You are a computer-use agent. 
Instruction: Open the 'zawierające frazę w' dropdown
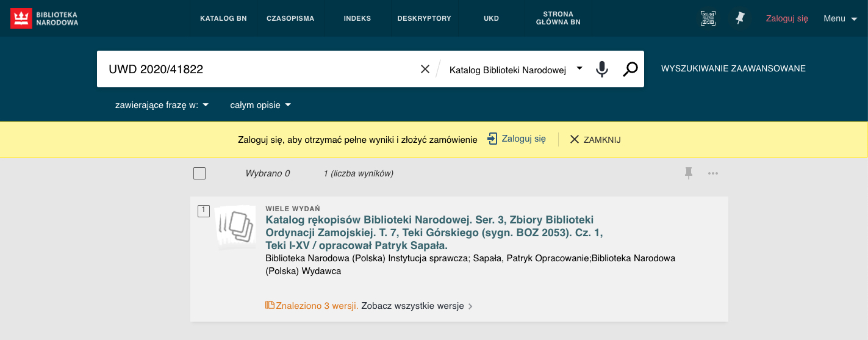[162, 105]
